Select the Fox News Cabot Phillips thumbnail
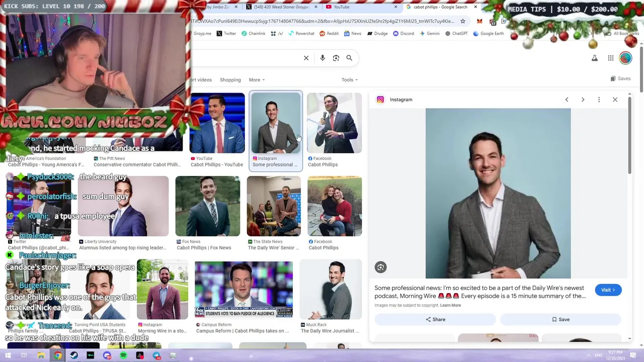 point(207,206)
